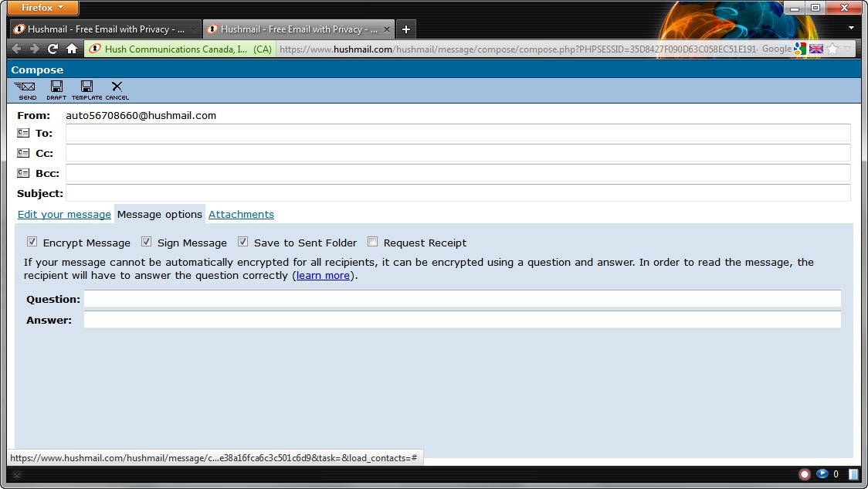The height and width of the screenshot is (489, 868).
Task: Switch to Edit your message tab
Action: [64, 214]
